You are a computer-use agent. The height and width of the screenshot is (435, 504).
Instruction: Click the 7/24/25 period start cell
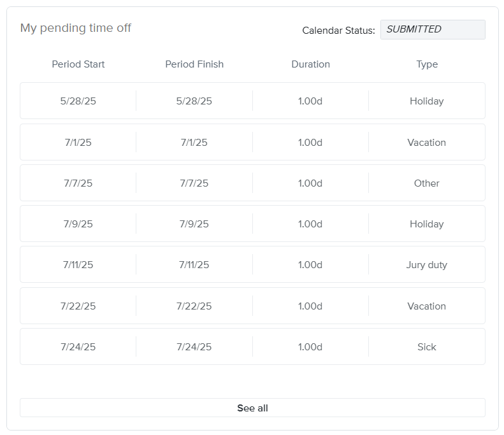(x=78, y=347)
